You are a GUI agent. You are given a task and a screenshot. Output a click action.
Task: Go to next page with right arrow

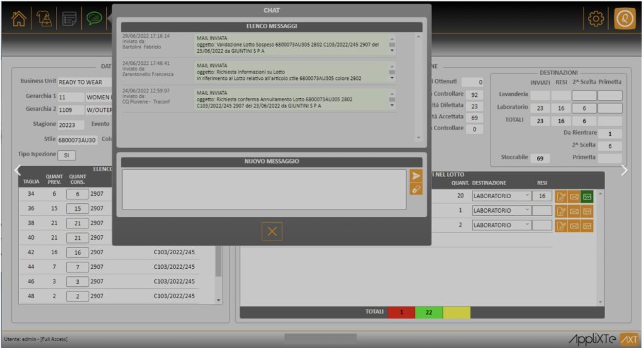click(625, 170)
